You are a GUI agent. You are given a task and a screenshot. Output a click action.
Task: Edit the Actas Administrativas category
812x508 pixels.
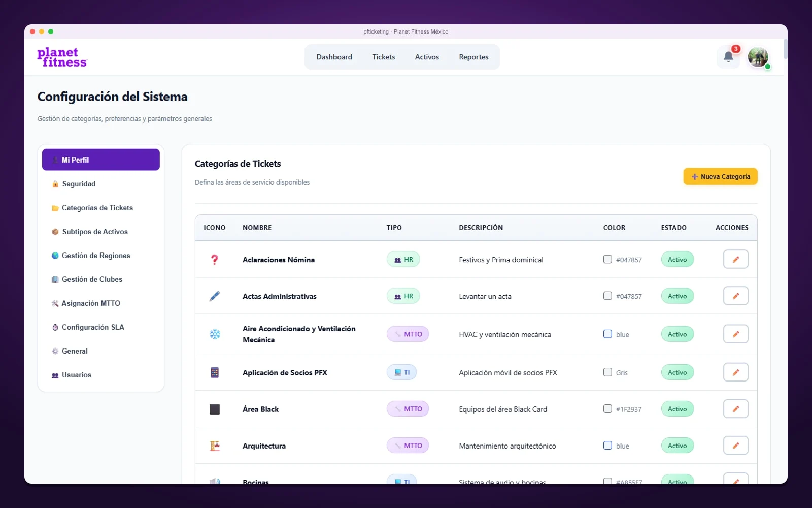[735, 296]
